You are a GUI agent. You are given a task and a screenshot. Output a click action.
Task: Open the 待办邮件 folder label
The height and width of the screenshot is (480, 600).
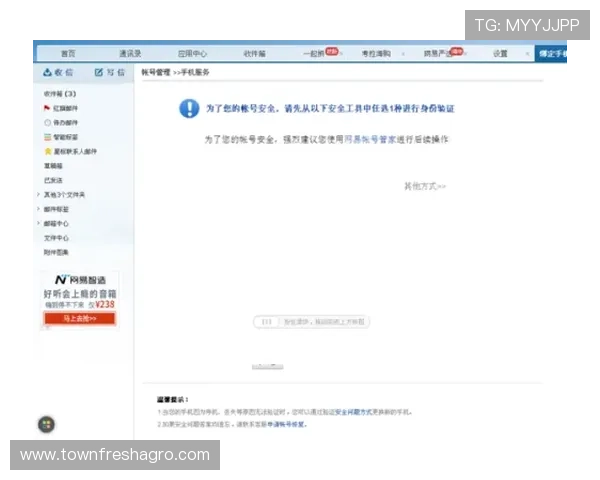click(65, 122)
